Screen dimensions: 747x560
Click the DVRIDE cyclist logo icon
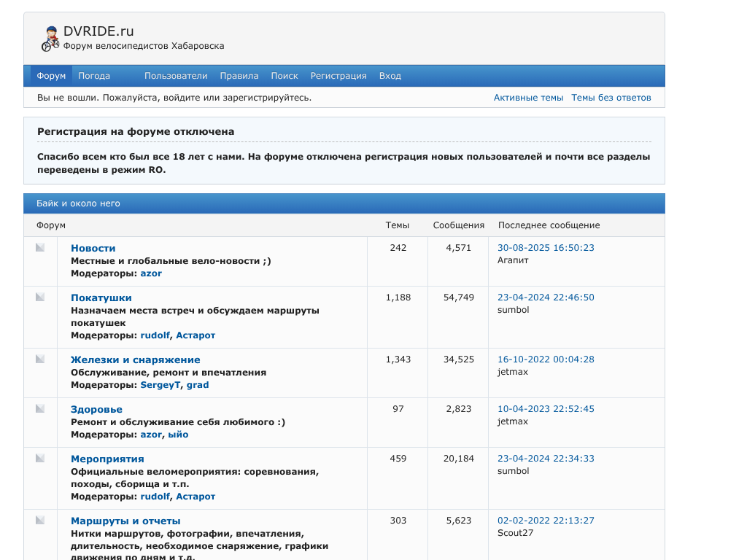[50, 39]
